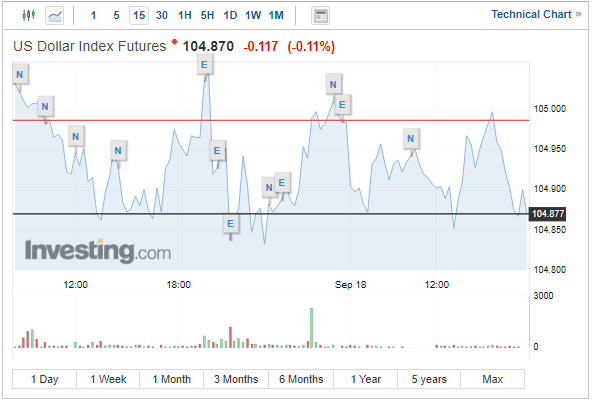Open the N marker before Sep 18 peak
The width and height of the screenshot is (592, 402).
pyautogui.click(x=333, y=85)
